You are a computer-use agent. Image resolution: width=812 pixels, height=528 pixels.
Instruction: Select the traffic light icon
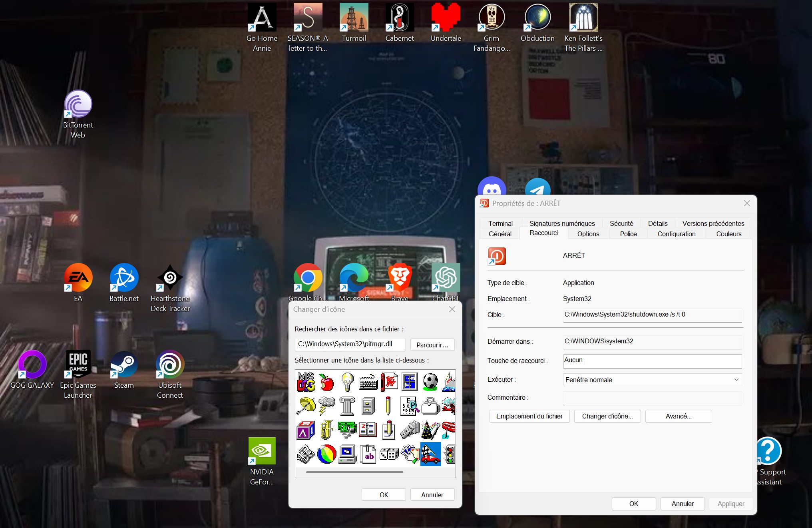tap(450, 454)
